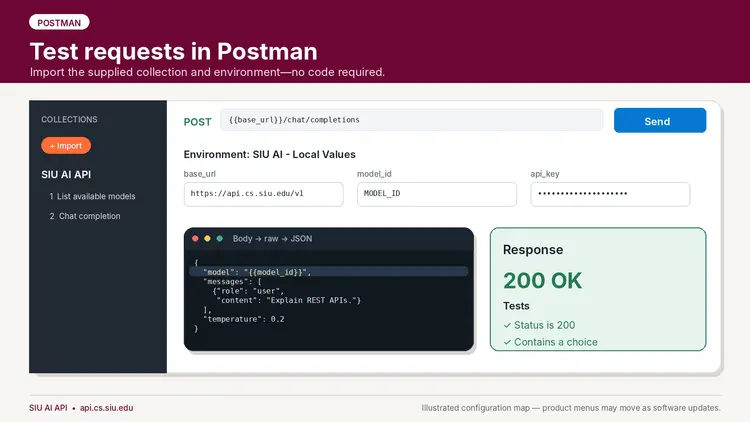This screenshot has height=422, width=750.
Task: Click the COLLECTIONS sidebar heading
Action: [69, 119]
